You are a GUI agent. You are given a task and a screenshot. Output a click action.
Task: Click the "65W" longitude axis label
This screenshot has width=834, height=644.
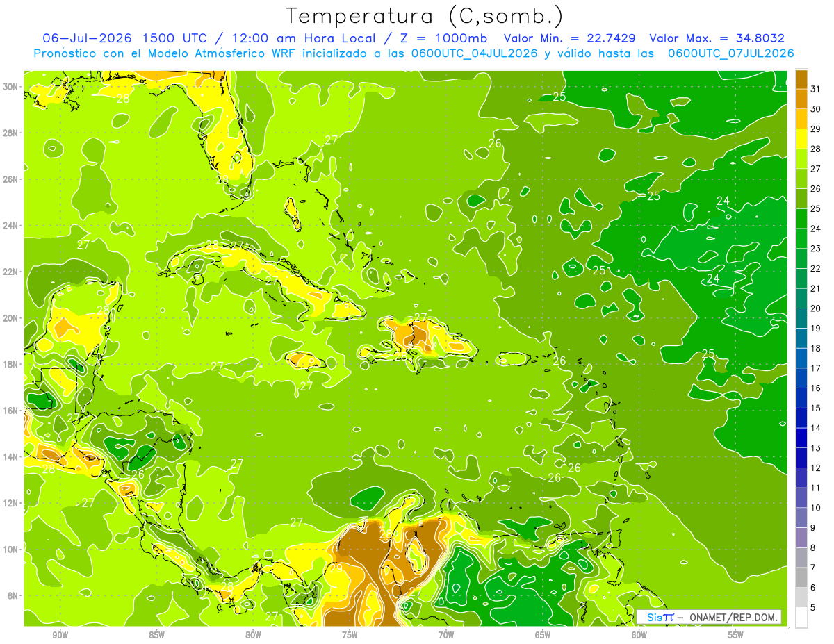coord(543,635)
